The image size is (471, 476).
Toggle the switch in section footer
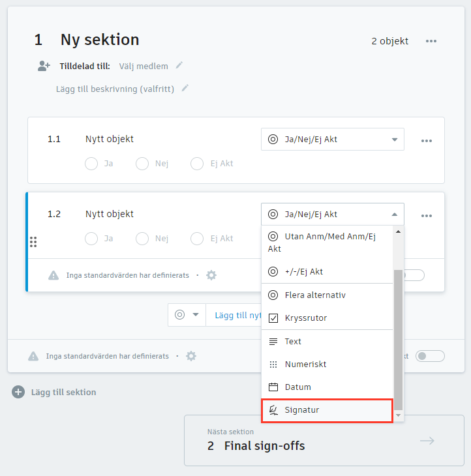[430, 356]
